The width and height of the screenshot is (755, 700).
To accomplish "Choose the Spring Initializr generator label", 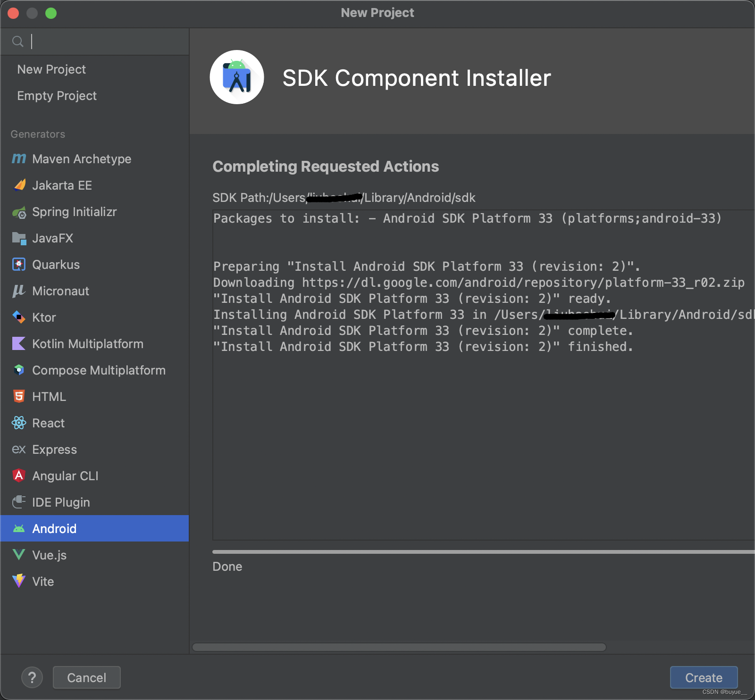I will 74,212.
